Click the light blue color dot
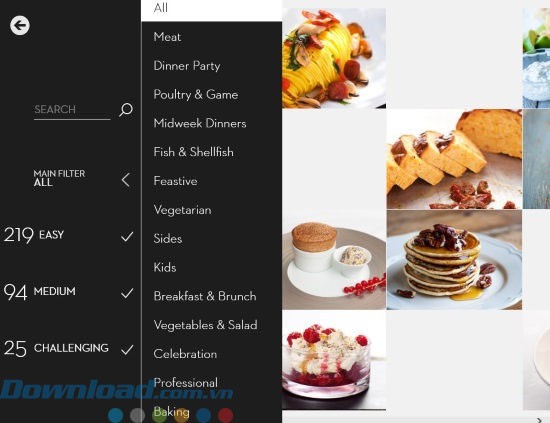The height and width of the screenshot is (423, 550). point(115,415)
